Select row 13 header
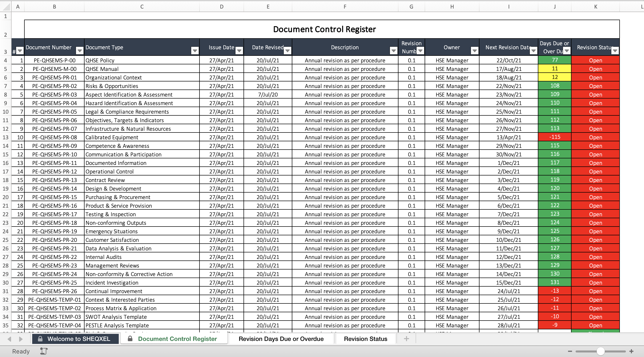This screenshot has height=357, width=644. [6, 137]
